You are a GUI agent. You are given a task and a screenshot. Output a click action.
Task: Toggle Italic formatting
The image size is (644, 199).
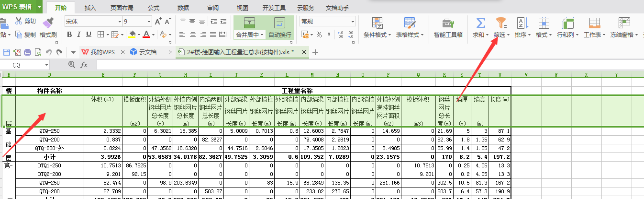(x=79, y=35)
